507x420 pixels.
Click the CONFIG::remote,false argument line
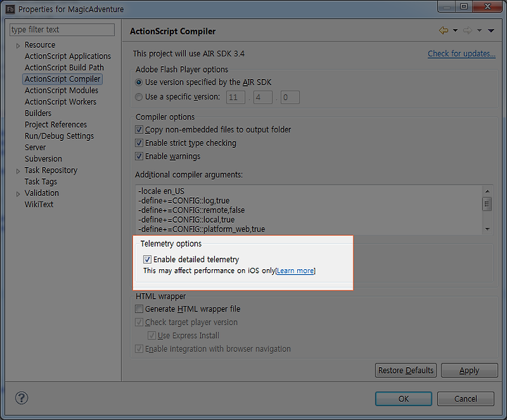pyautogui.click(x=192, y=210)
